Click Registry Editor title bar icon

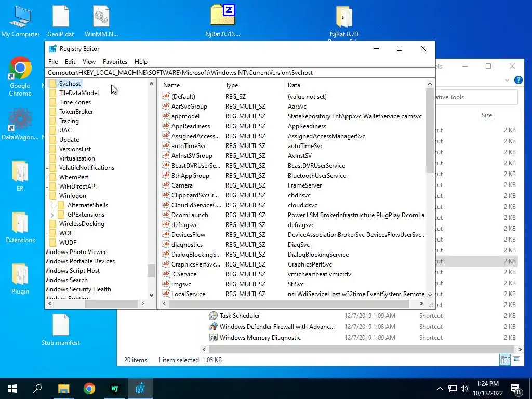pos(52,48)
